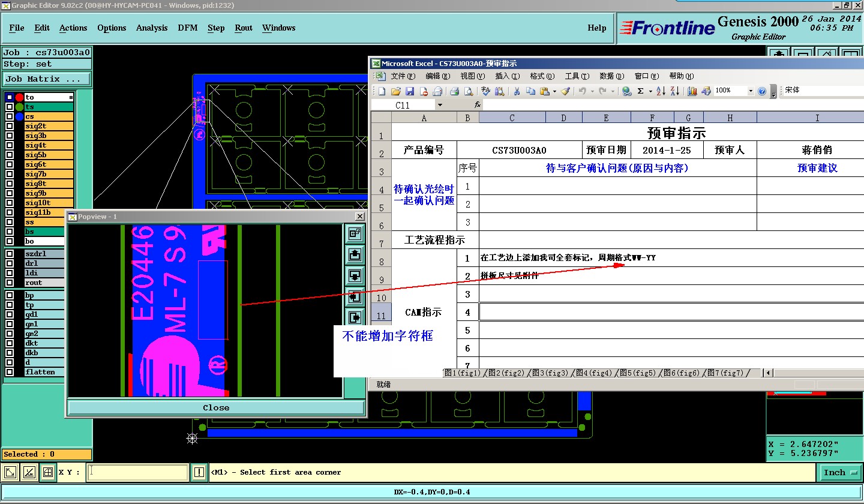The height and width of the screenshot is (504, 864).
Task: Click the Undo arrow icon in Excel
Action: [x=581, y=91]
